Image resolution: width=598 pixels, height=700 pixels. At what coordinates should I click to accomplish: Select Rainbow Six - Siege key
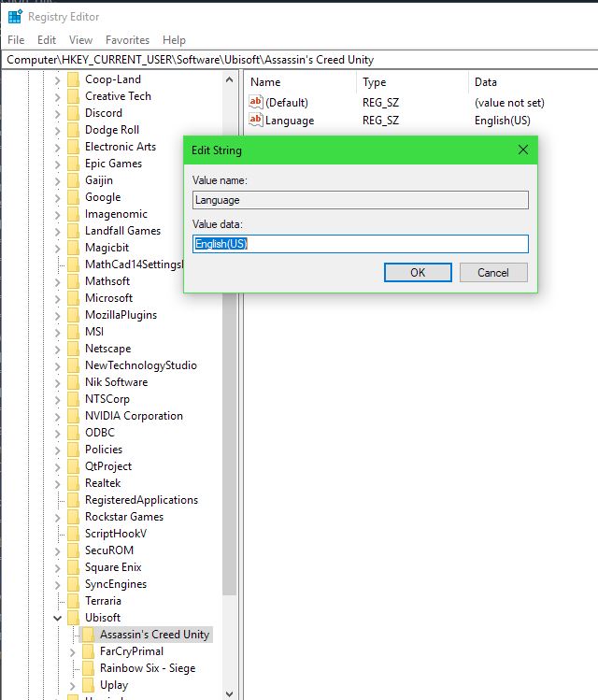point(148,668)
